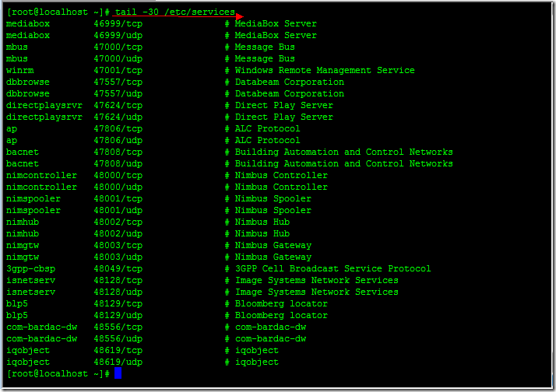Select nimspooler name on the 48001/udp row
The width and height of the screenshot is (556, 392).
pyautogui.click(x=33, y=211)
